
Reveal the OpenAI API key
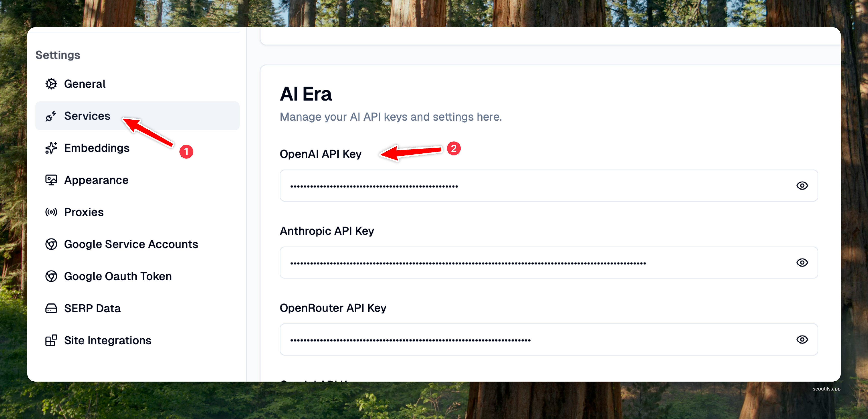point(802,186)
